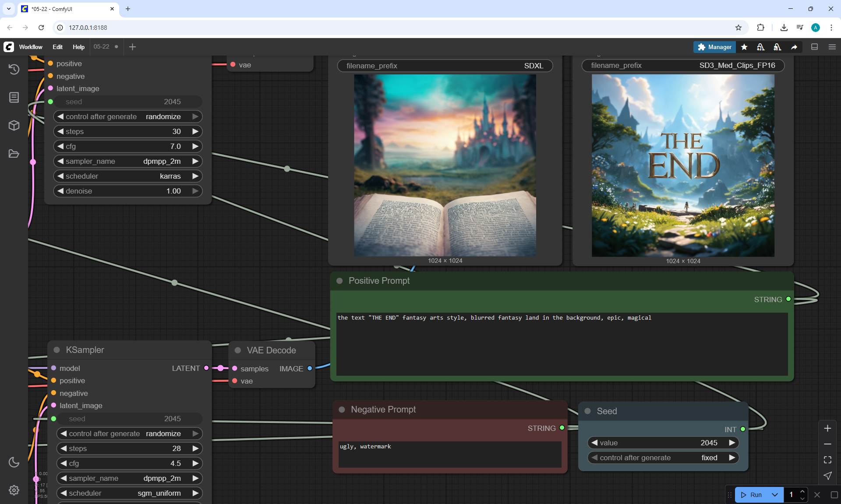
Task: Collapse the Seed node dot
Action: (x=588, y=411)
